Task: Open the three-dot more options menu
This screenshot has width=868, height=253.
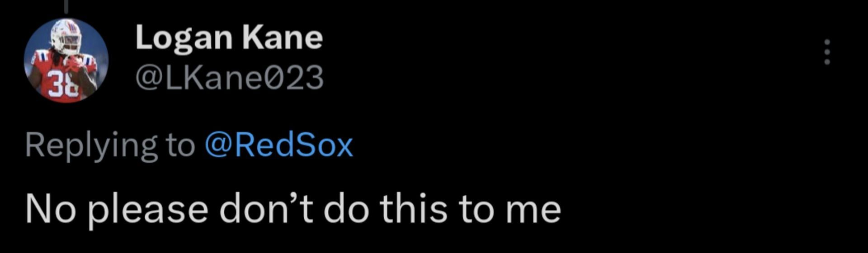Action: pos(827,52)
